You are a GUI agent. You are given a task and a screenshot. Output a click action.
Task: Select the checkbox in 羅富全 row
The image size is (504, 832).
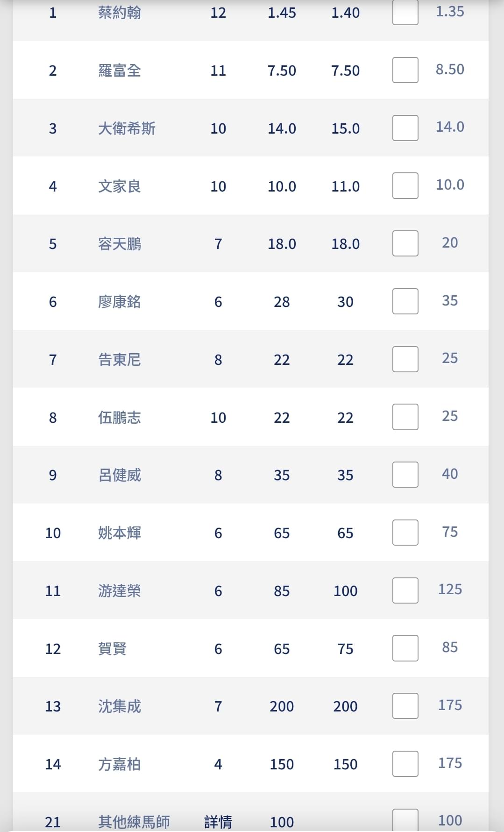pos(405,70)
